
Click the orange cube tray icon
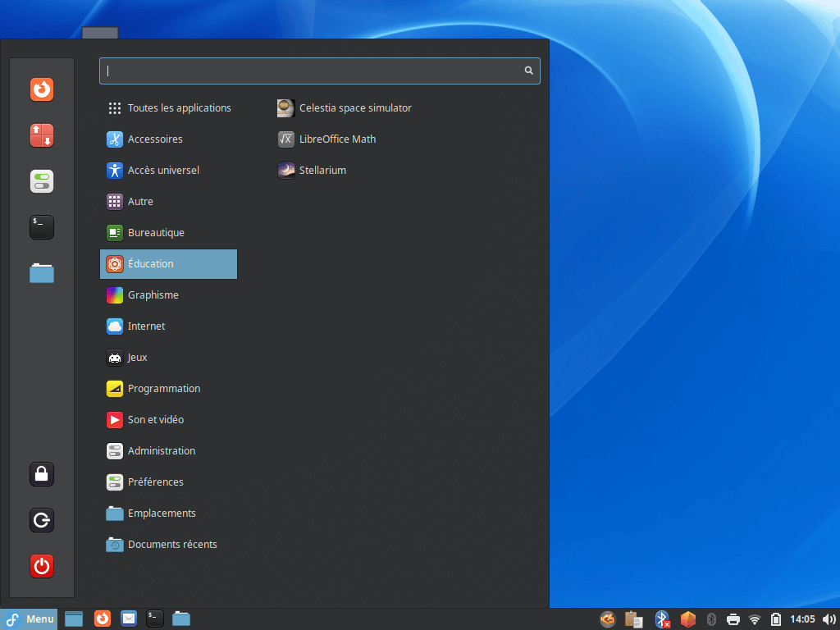coord(688,619)
